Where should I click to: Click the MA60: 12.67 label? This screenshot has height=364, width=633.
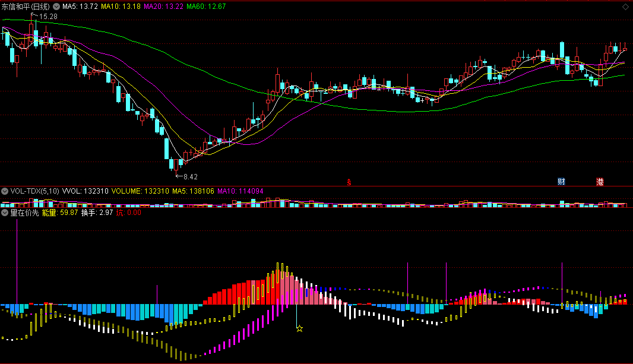point(206,7)
